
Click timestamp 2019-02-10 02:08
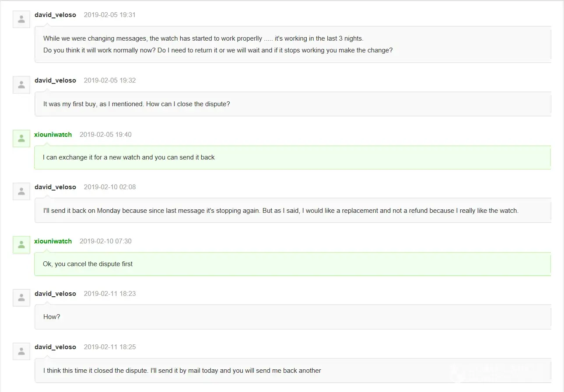[x=110, y=187]
